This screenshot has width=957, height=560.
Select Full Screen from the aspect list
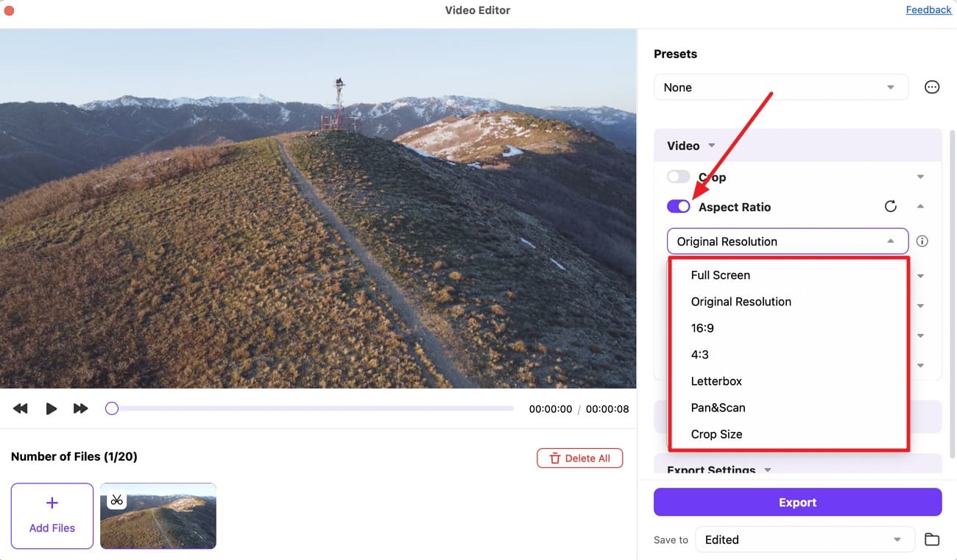[720, 275]
